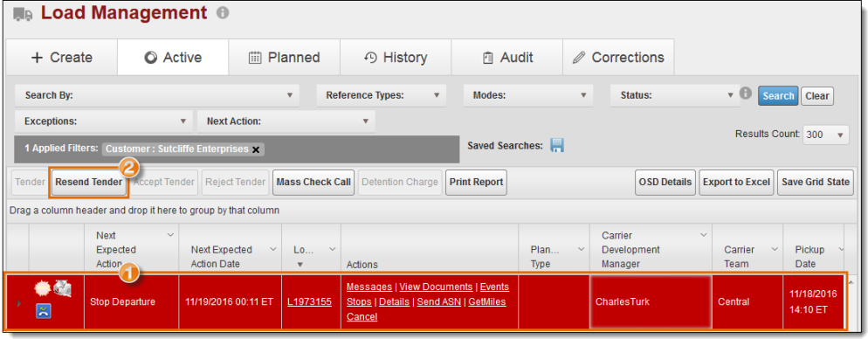Open load link L1973155
Screen dimensions: 868x339
[x=309, y=302]
